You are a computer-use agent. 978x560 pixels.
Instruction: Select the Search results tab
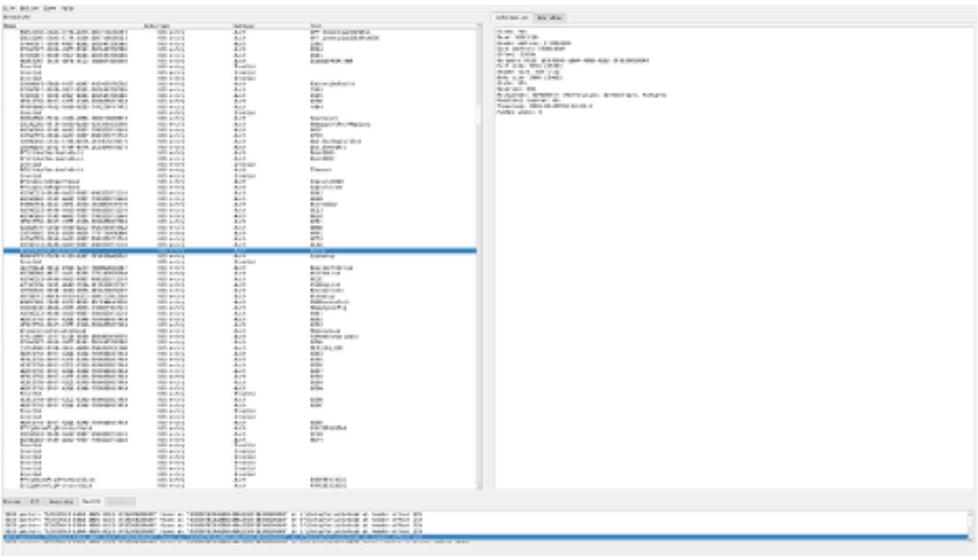92,502
